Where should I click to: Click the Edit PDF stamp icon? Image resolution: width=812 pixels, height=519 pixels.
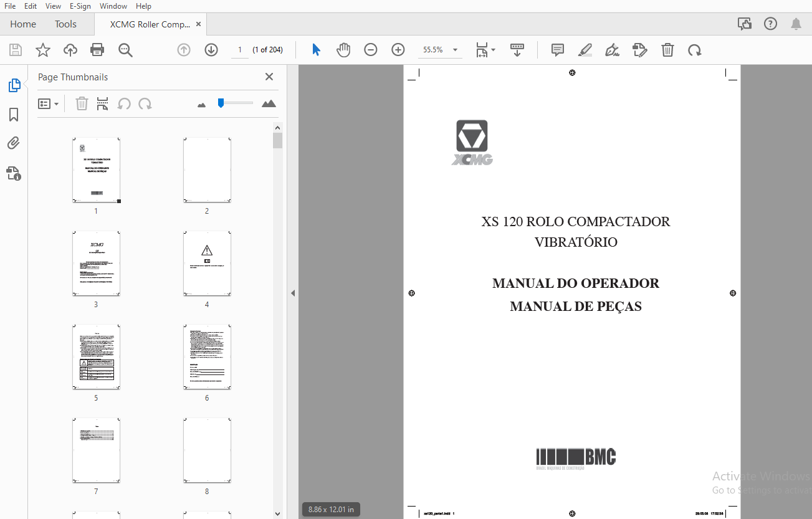[x=639, y=50]
